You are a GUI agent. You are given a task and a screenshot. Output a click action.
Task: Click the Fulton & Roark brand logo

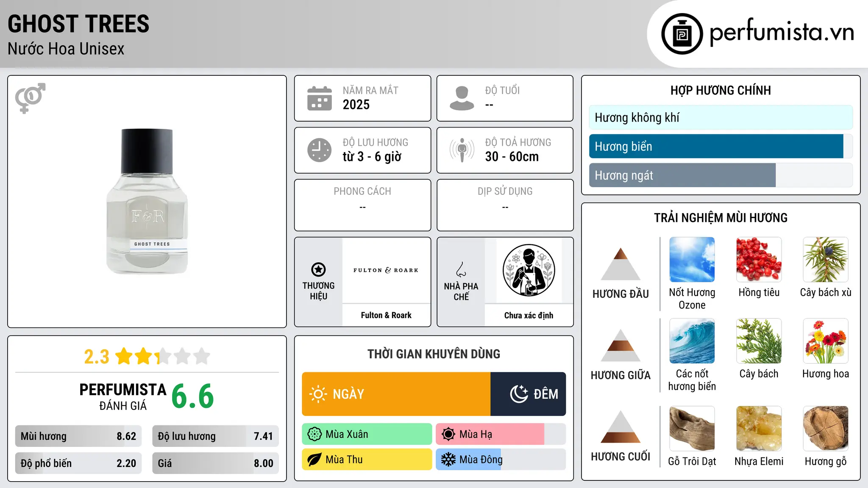[x=386, y=270]
